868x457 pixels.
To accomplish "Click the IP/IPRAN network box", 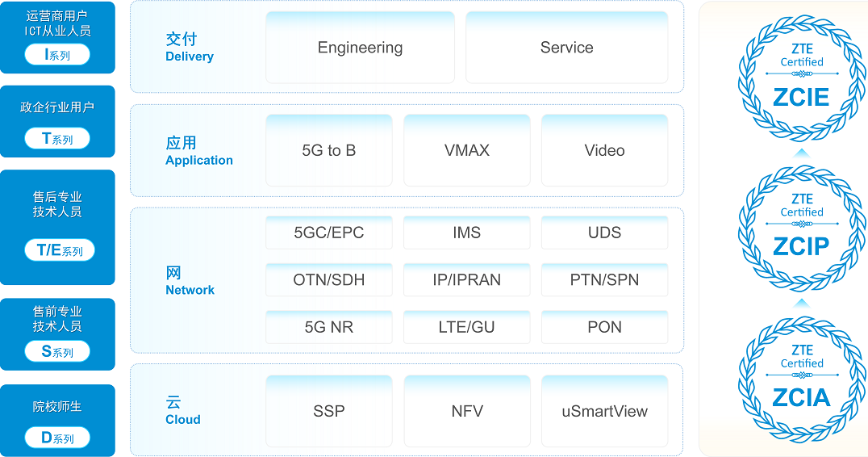I will [467, 280].
